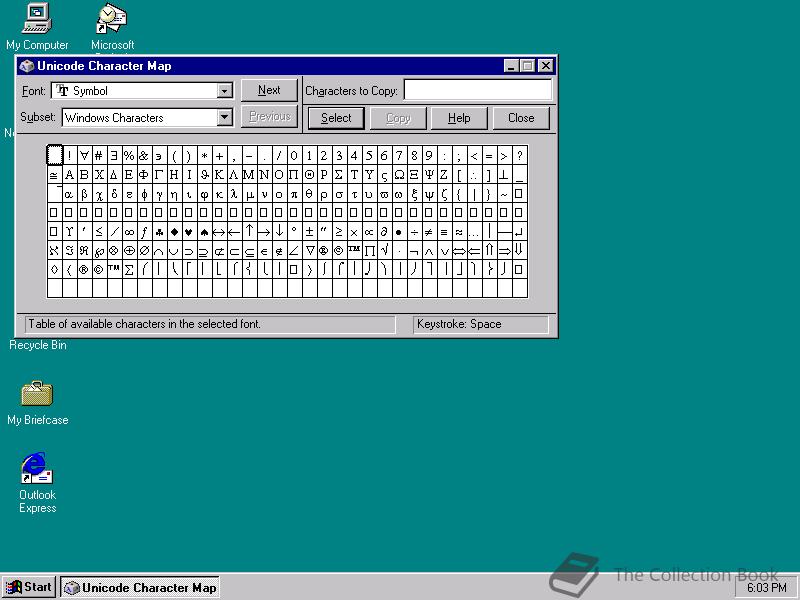Pick the angle ∠ character
The image size is (800, 600).
(x=294, y=251)
